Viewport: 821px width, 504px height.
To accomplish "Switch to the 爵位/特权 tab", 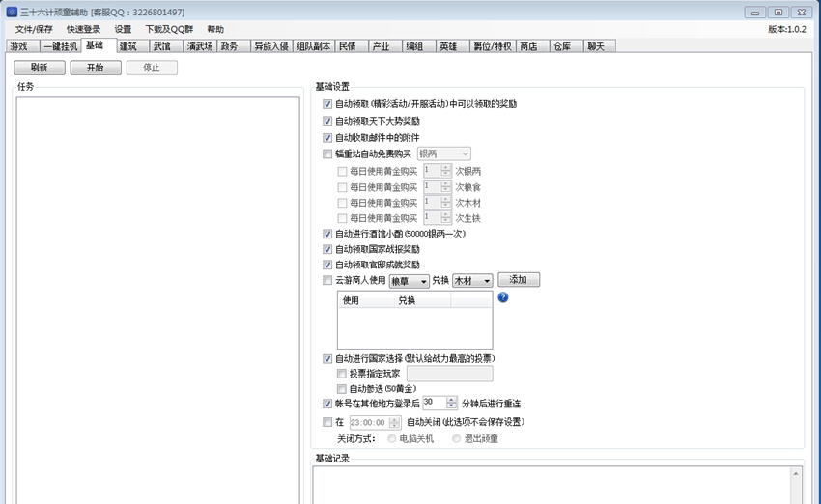I will [x=493, y=46].
